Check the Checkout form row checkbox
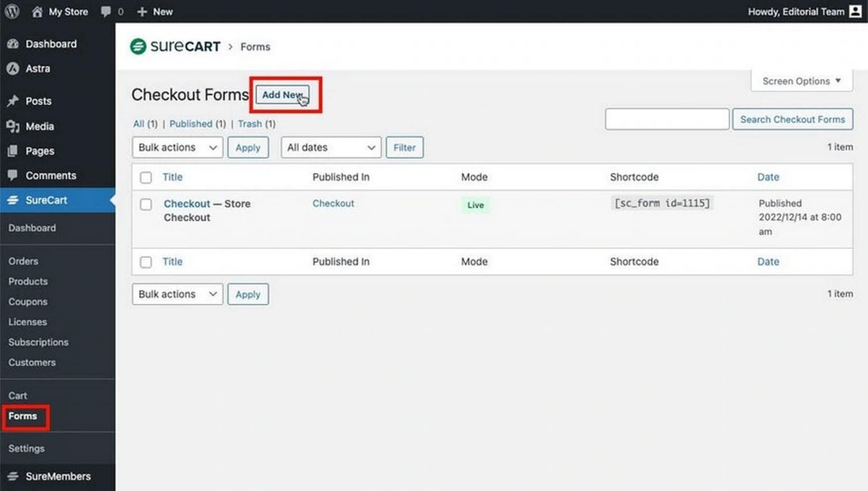This screenshot has width=868, height=491. tap(146, 205)
